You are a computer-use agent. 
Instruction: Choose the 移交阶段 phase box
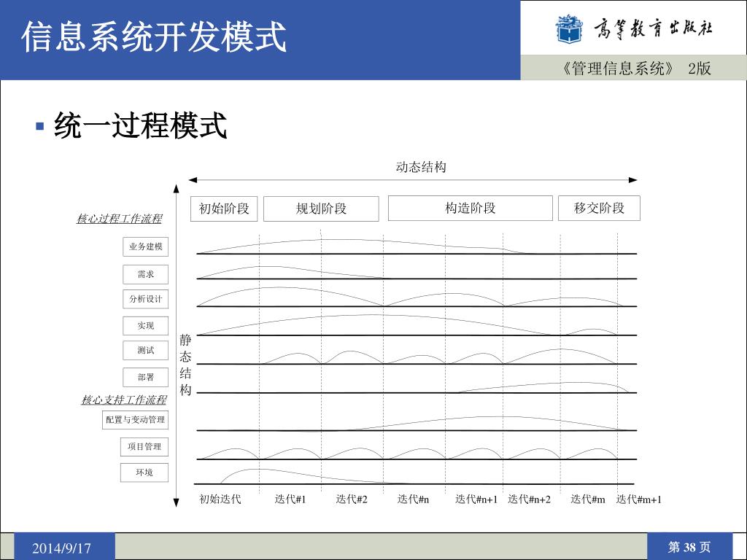599,208
